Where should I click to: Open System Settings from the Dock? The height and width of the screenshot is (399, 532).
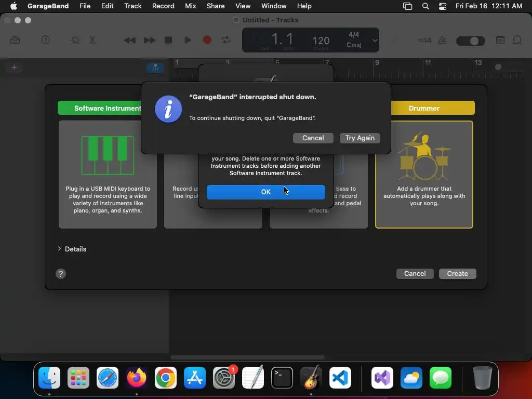[223, 378]
